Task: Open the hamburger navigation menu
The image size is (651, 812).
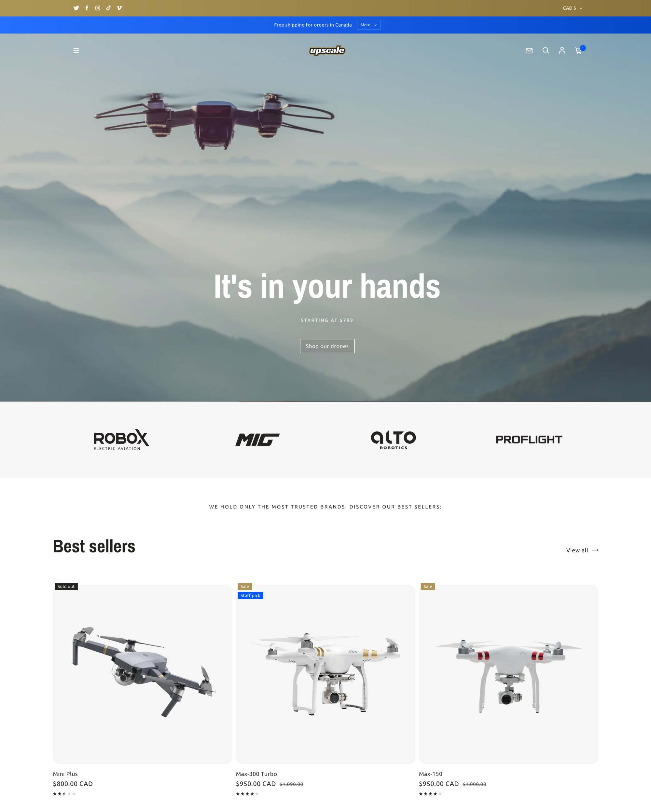Action: [x=76, y=50]
